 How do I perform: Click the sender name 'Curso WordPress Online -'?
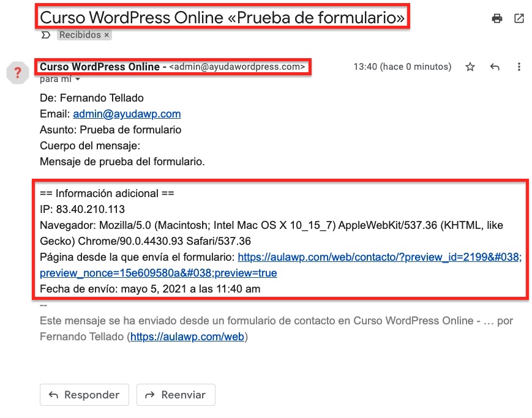pyautogui.click(x=103, y=67)
